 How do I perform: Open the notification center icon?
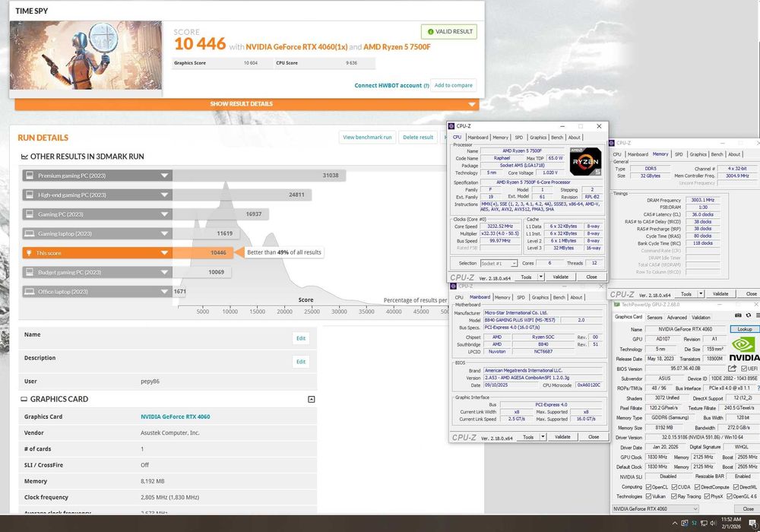(x=753, y=524)
